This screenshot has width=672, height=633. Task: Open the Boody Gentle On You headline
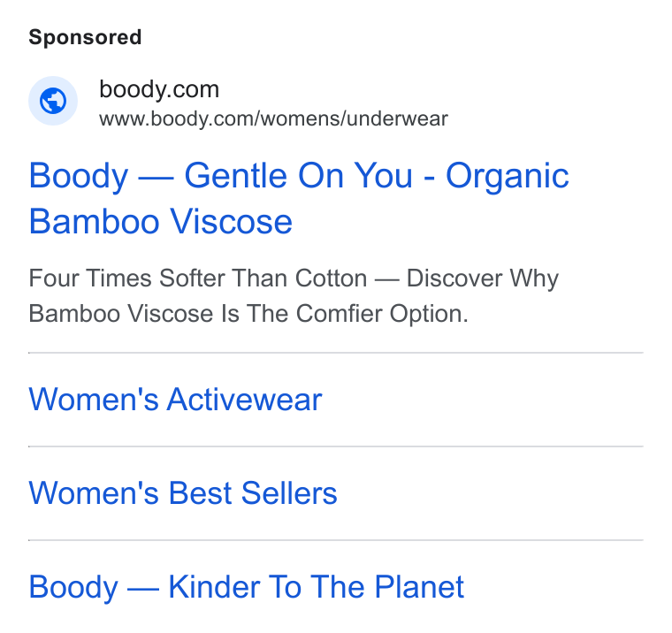point(299,198)
